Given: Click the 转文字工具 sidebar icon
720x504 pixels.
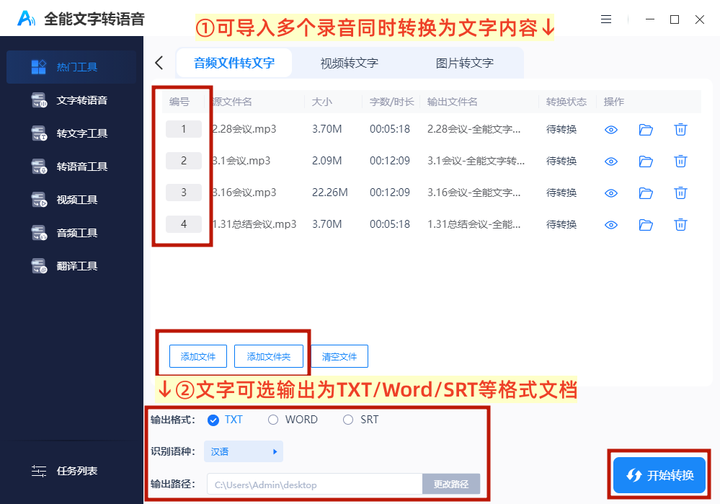Looking at the screenshot, I should (39, 134).
